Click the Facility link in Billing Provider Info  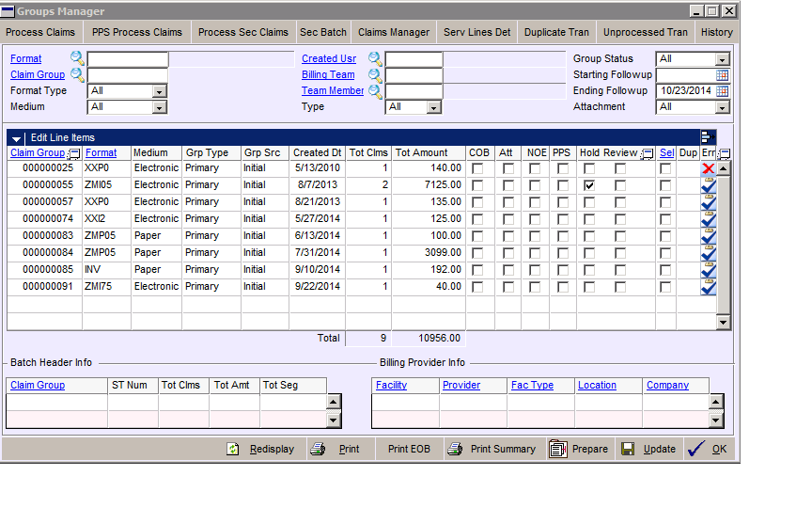point(391,385)
